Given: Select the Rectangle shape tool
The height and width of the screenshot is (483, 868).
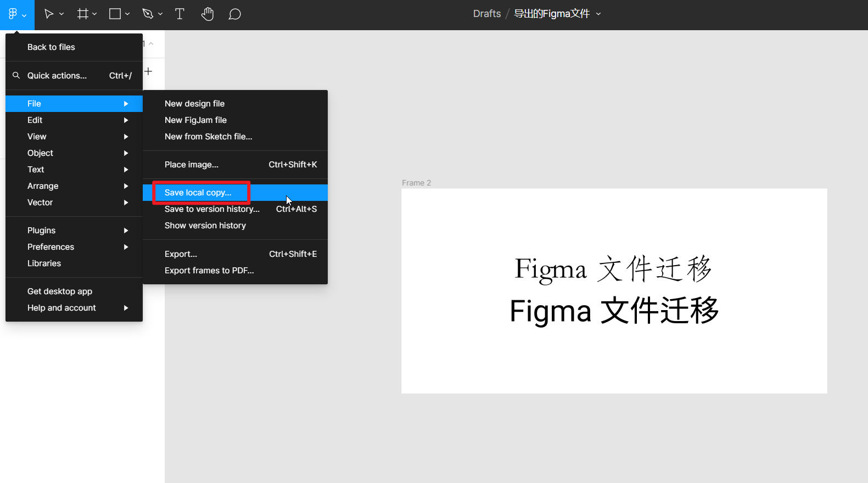Looking at the screenshot, I should coord(115,14).
